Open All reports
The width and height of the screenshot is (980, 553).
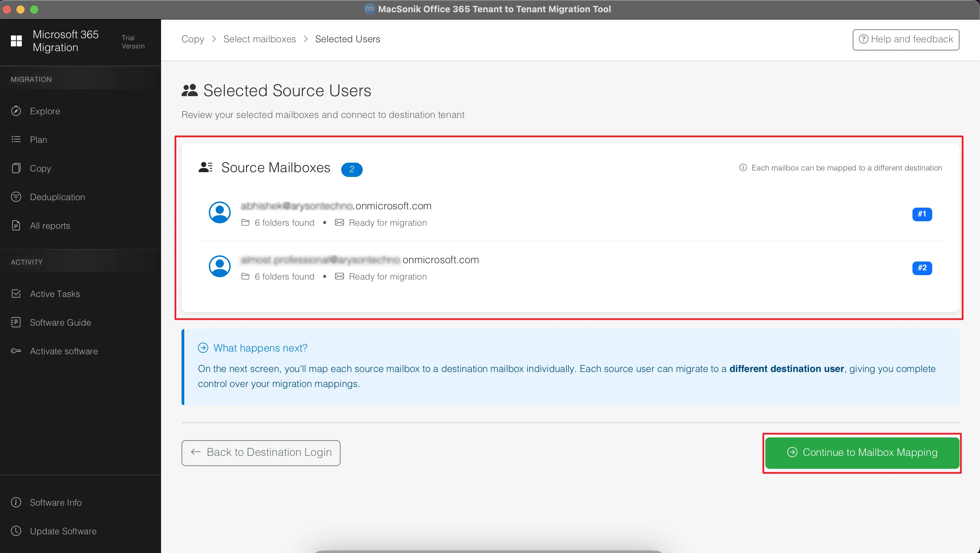point(50,225)
